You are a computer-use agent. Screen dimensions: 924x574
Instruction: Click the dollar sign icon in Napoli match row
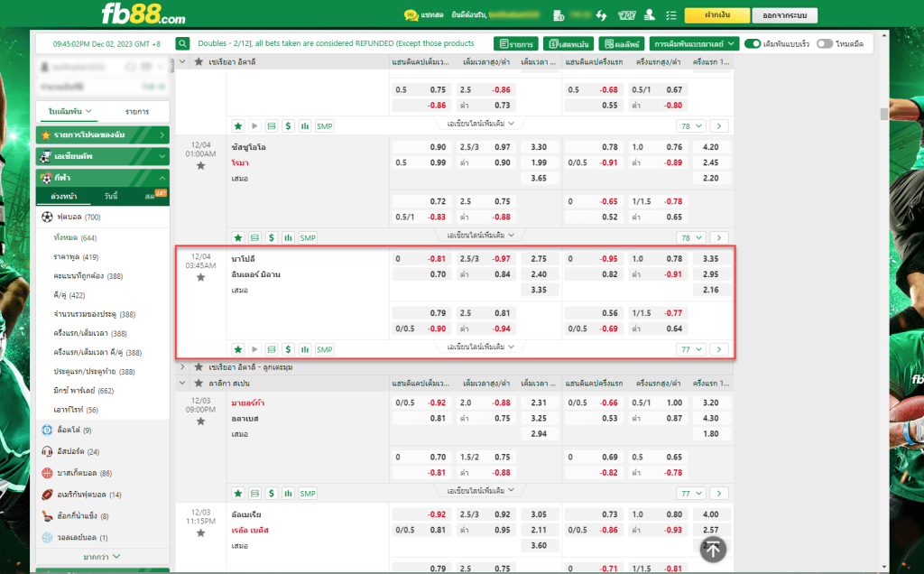[288, 349]
